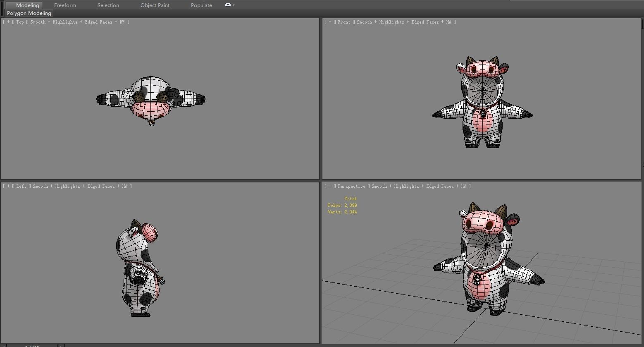Click the Top view name label
644x347 pixels.
(20, 22)
